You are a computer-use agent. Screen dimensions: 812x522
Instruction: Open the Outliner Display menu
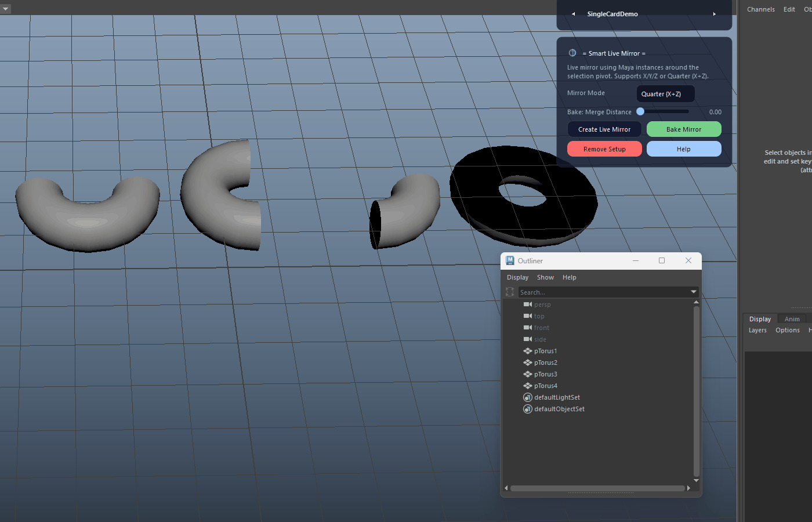pos(517,277)
